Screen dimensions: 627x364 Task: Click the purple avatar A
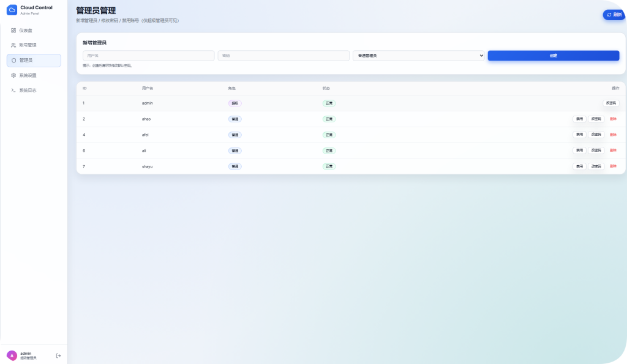click(x=12, y=355)
